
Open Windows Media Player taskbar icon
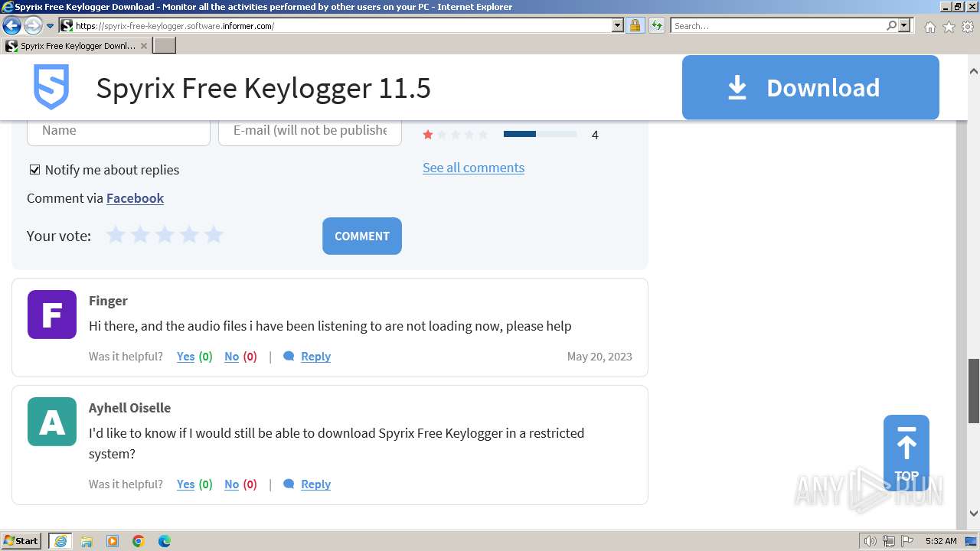point(113,541)
